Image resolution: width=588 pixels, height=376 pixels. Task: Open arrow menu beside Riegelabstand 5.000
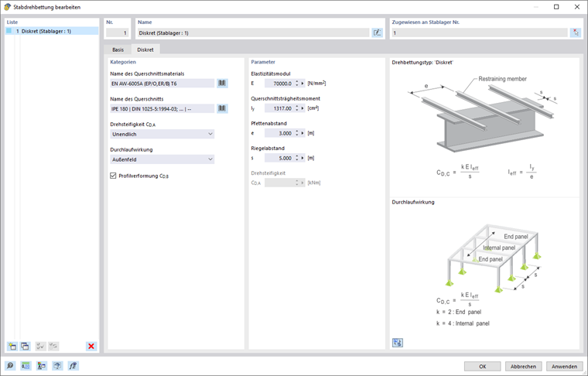coord(303,158)
